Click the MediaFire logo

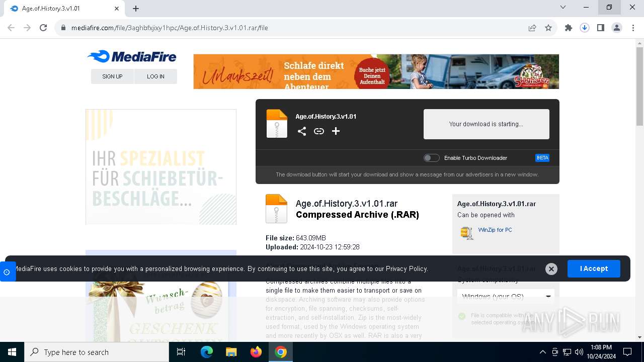[132, 57]
